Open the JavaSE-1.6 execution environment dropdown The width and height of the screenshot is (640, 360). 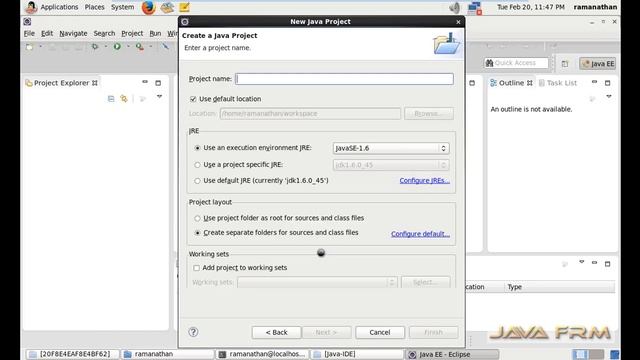tap(391, 148)
